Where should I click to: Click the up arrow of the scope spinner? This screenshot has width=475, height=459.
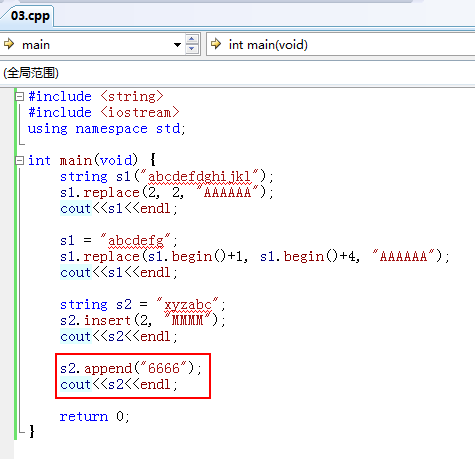pyautogui.click(x=191, y=39)
